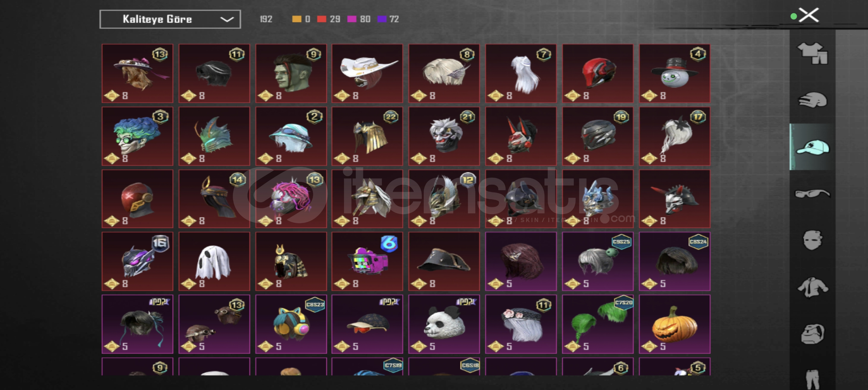Filter by pink quality swatch showing 80
Viewport: 868px width, 390px height.
pyautogui.click(x=352, y=19)
